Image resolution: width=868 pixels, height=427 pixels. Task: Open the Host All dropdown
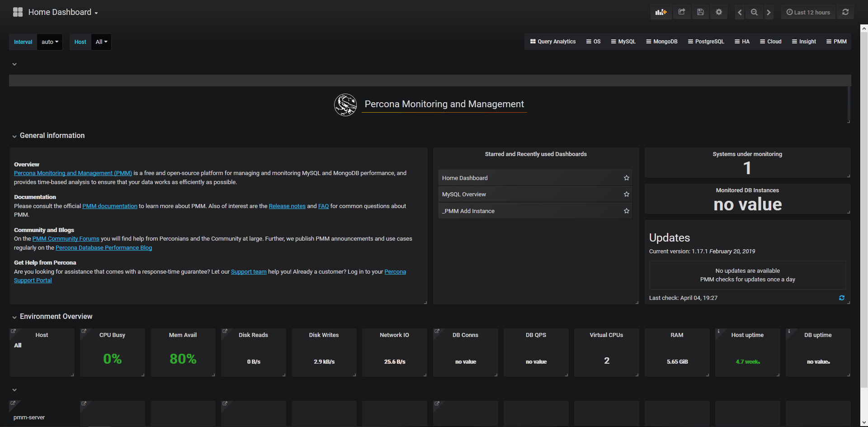pyautogui.click(x=101, y=42)
